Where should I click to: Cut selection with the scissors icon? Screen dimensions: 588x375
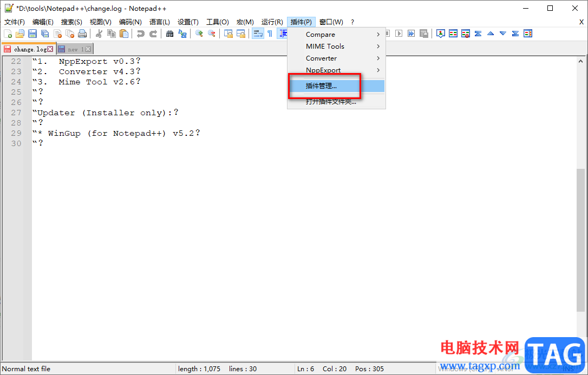coord(99,34)
